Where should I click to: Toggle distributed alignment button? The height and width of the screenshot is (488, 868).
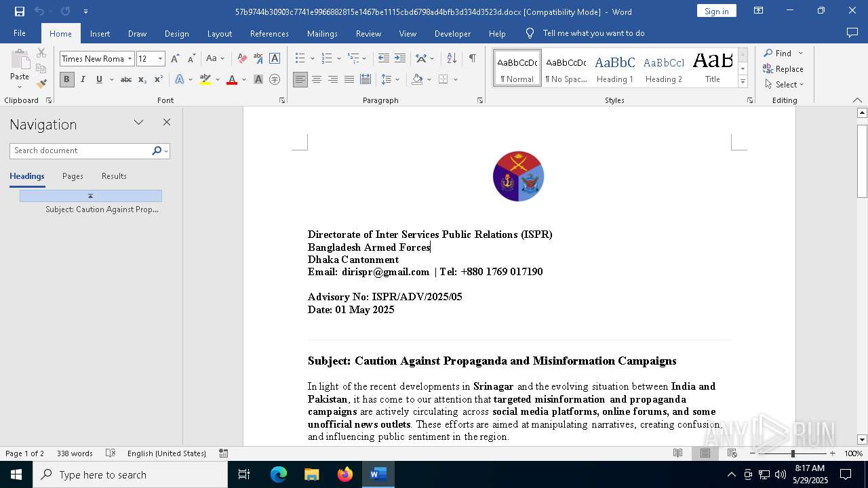tap(366, 80)
